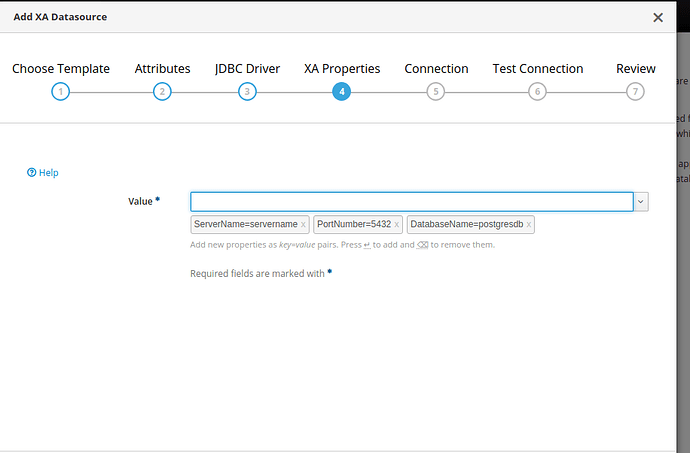Remove the DatabaseName=postgresdb tag
This screenshot has height=453, width=690.
point(528,225)
